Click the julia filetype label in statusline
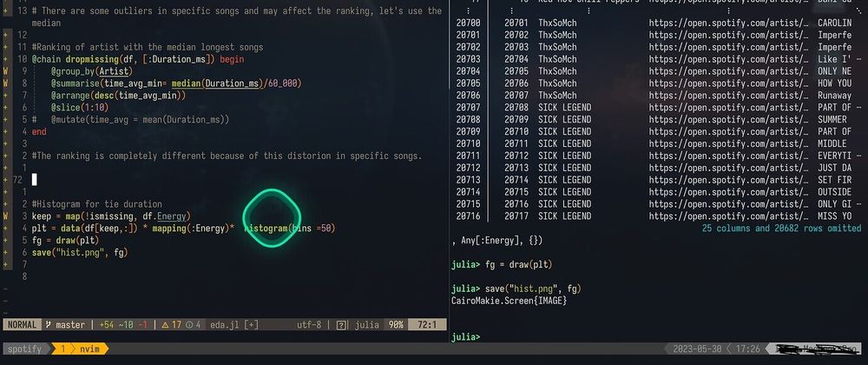The height and width of the screenshot is (365, 868). tap(367, 324)
